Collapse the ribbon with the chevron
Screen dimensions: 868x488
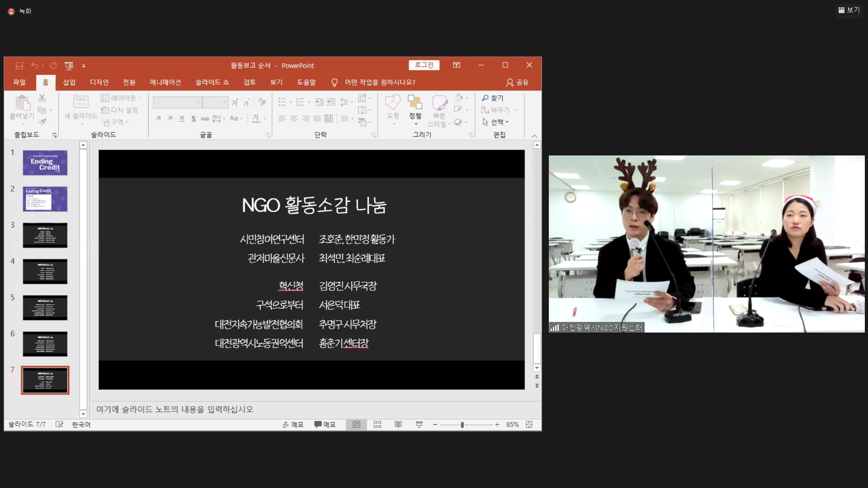[x=534, y=136]
